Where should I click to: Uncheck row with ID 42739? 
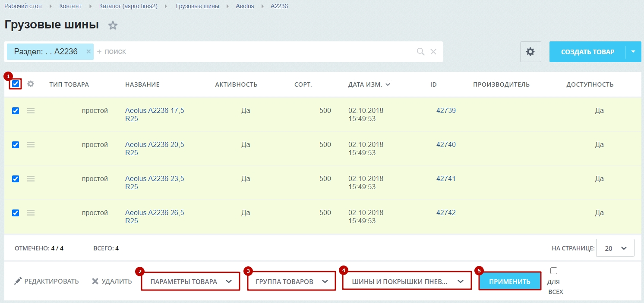[16, 111]
